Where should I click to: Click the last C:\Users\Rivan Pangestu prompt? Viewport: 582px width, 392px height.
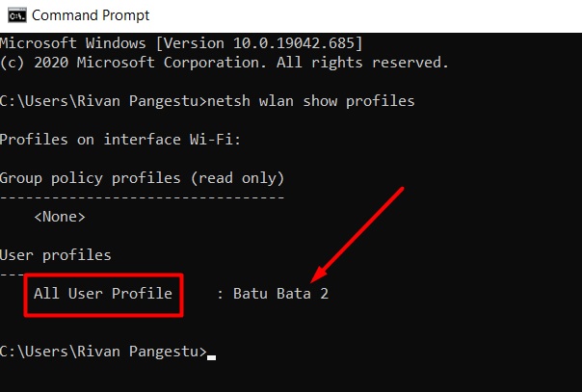(103, 352)
